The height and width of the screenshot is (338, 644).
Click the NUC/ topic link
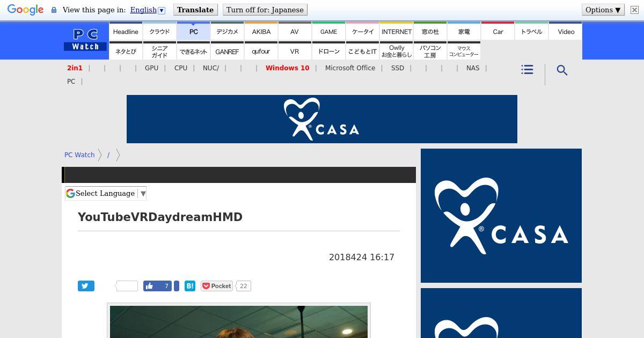pos(211,68)
